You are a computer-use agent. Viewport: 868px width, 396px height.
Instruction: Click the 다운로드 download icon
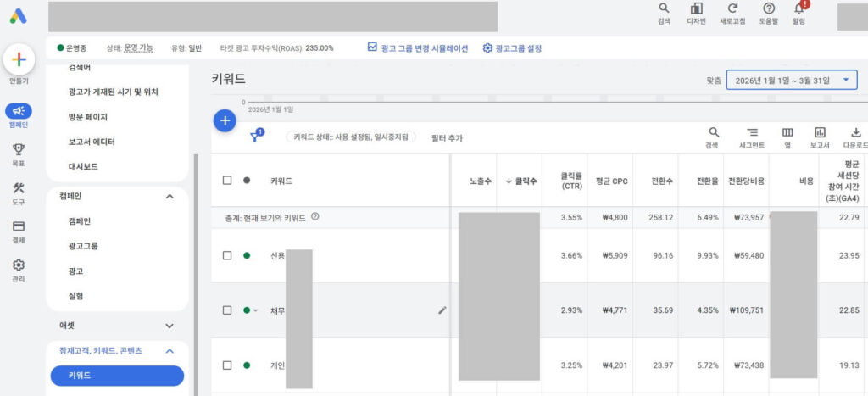tap(856, 132)
